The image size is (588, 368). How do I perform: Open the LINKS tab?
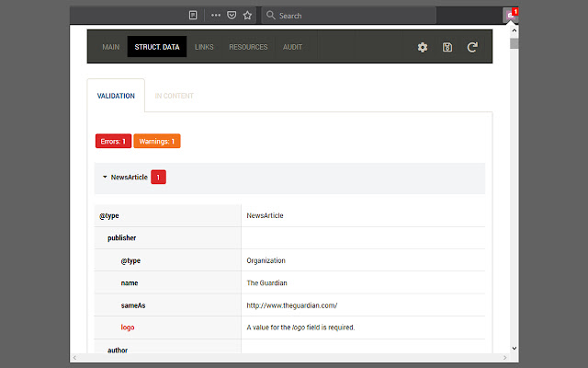click(x=204, y=47)
